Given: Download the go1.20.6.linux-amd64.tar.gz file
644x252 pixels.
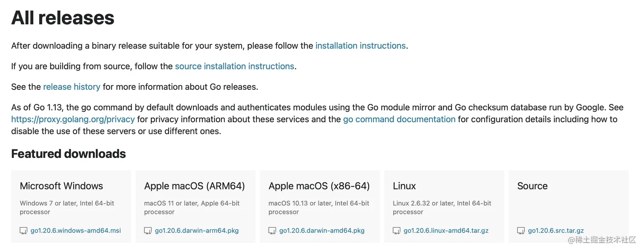Looking at the screenshot, I should tap(446, 231).
